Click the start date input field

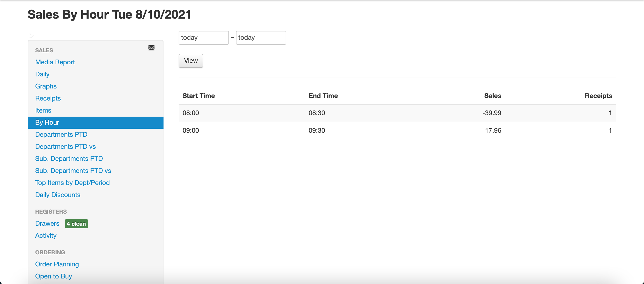point(204,38)
